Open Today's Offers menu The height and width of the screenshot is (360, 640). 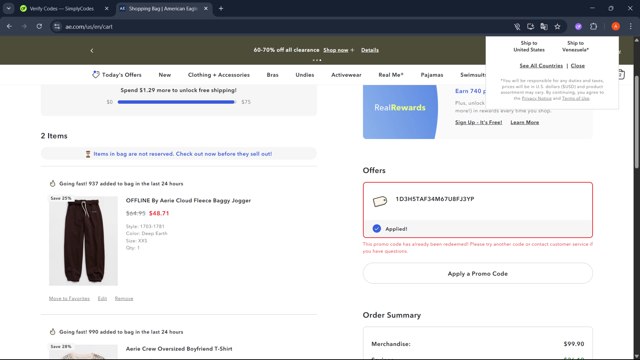[x=117, y=75]
